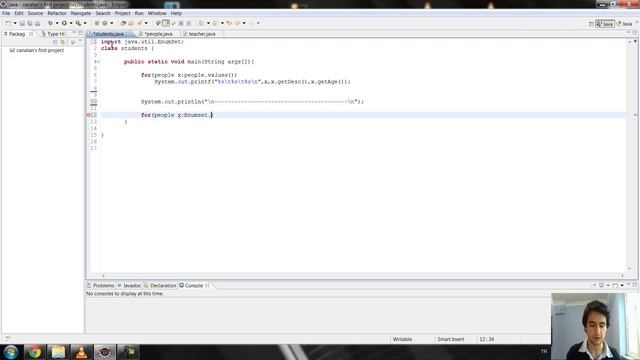Toggle the Mark Occurrences toolbar button
The height and width of the screenshot is (360, 640).
pos(166,23)
